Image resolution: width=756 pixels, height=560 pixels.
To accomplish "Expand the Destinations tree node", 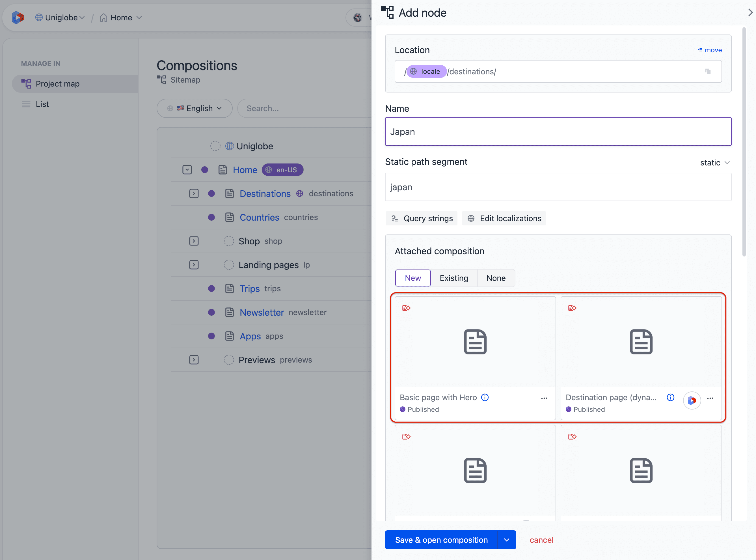I will coord(194,193).
